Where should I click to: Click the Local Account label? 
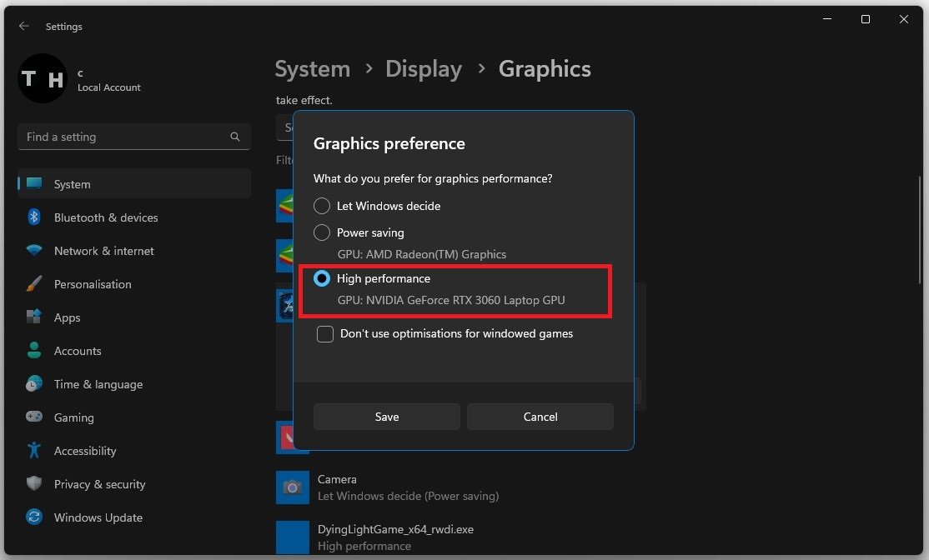tap(109, 87)
